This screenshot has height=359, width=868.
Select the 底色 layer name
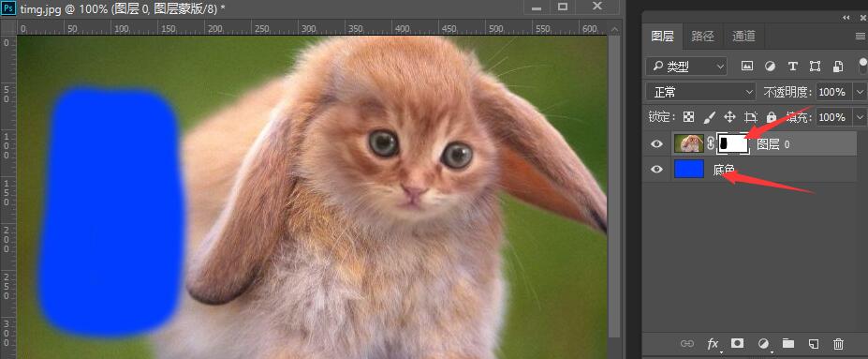click(724, 170)
